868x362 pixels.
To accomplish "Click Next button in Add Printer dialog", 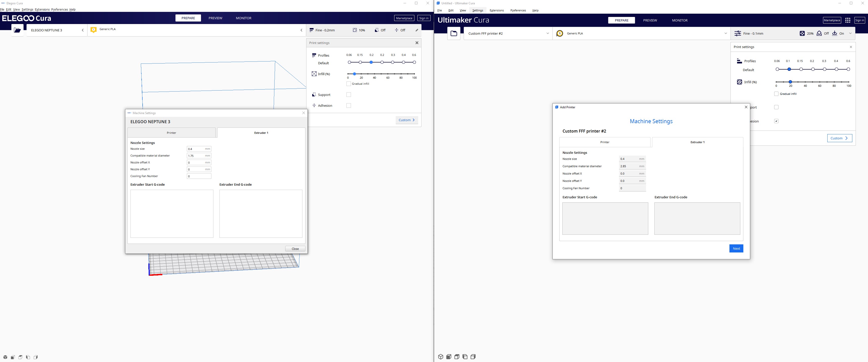I will coord(736,248).
